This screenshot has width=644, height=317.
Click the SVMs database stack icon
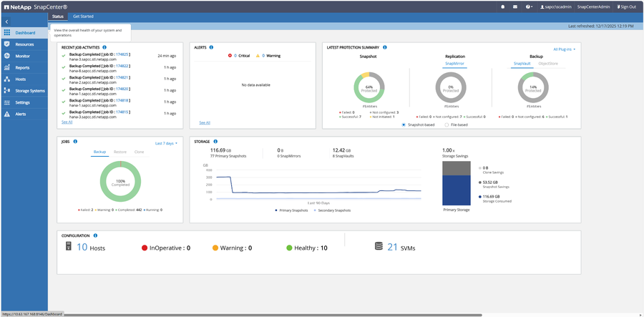pos(379,246)
